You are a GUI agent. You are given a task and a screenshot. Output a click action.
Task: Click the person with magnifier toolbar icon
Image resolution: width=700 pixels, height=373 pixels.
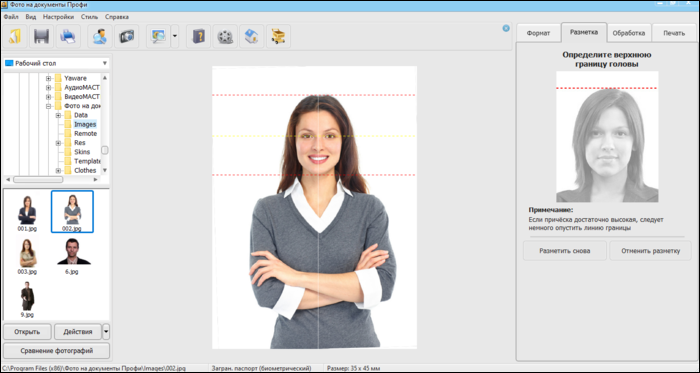[x=100, y=37]
